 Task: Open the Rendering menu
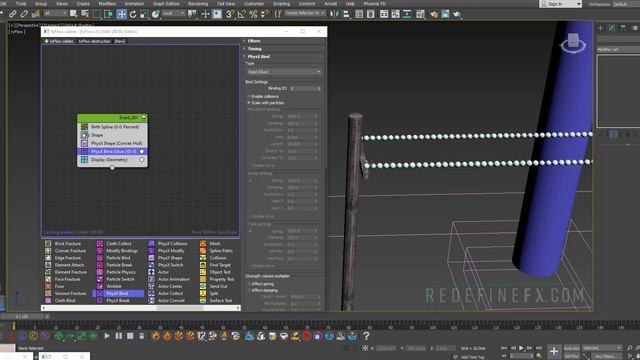pos(198,4)
